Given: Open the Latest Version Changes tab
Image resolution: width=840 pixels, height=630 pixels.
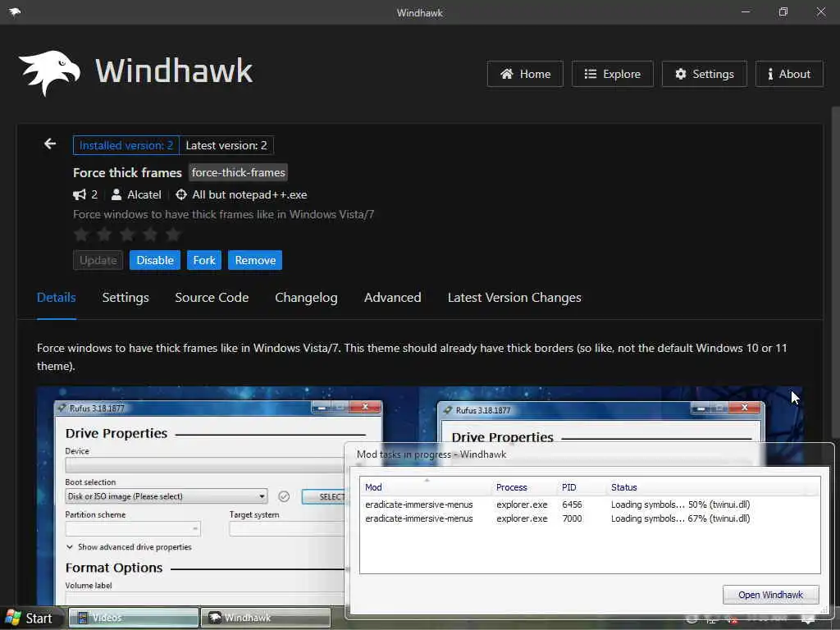Looking at the screenshot, I should [514, 298].
